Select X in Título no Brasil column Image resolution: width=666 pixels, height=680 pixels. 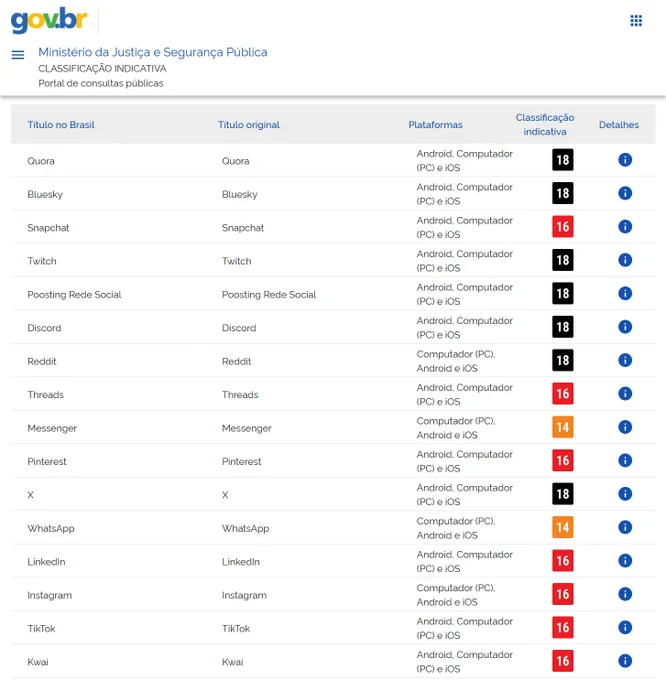[x=30, y=495]
